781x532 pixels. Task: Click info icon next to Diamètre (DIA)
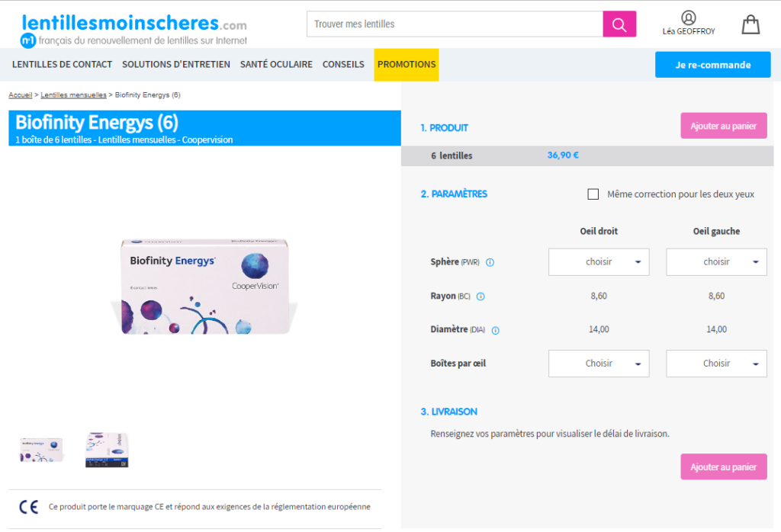(x=495, y=331)
